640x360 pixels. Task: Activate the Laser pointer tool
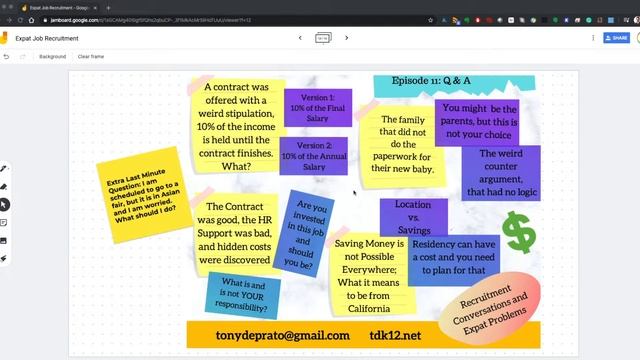click(4, 258)
